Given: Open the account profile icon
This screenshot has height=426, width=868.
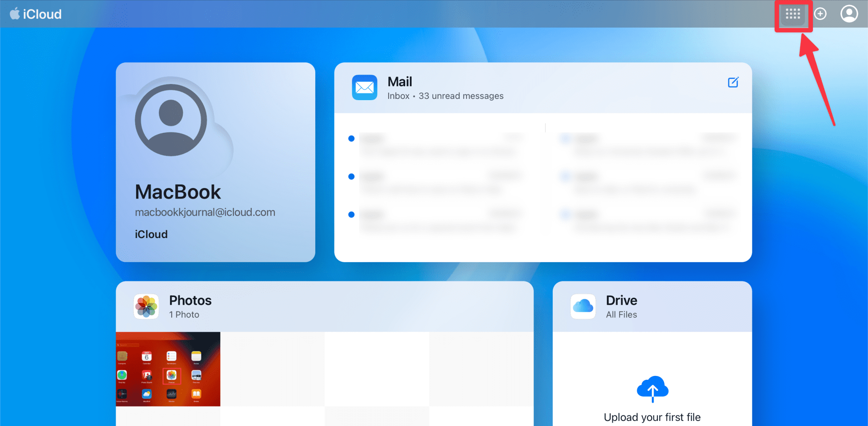Looking at the screenshot, I should [x=849, y=14].
